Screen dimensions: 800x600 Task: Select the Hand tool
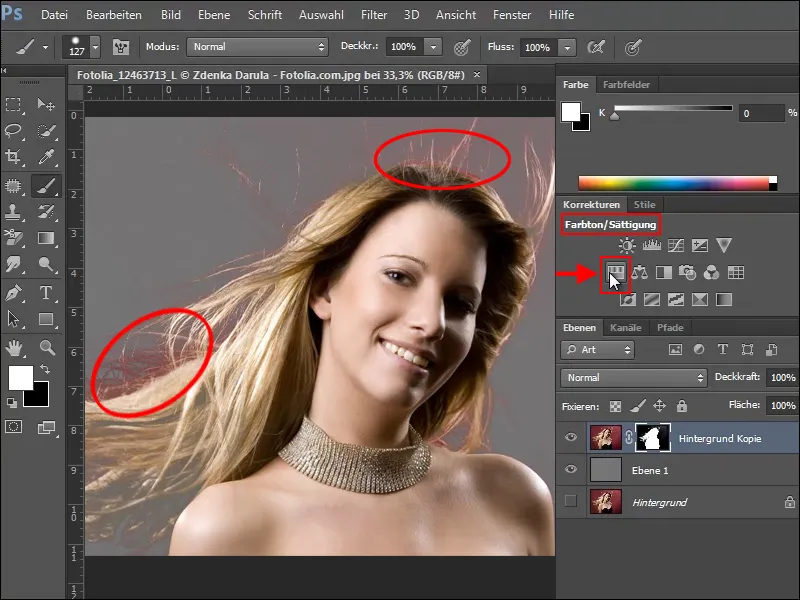point(14,348)
